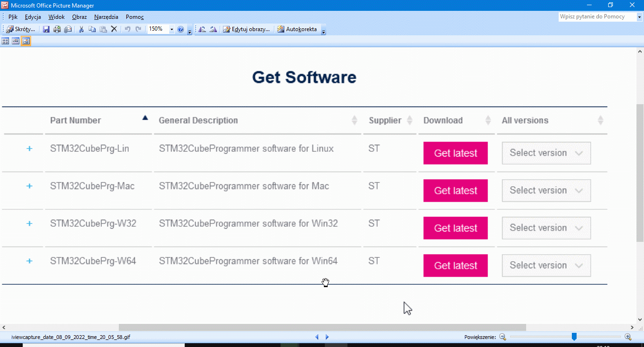Click the Delete X icon in the toolbar
This screenshot has width=644, height=347.
click(x=114, y=29)
